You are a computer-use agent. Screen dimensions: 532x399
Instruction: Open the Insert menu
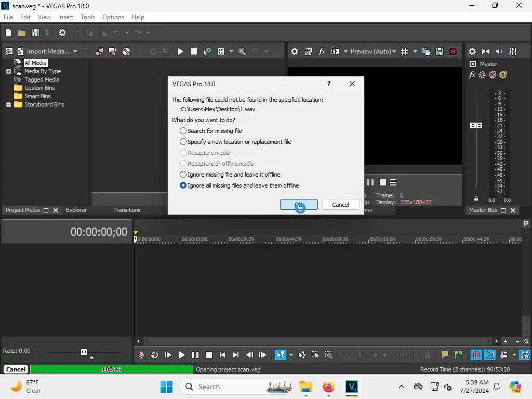65,17
